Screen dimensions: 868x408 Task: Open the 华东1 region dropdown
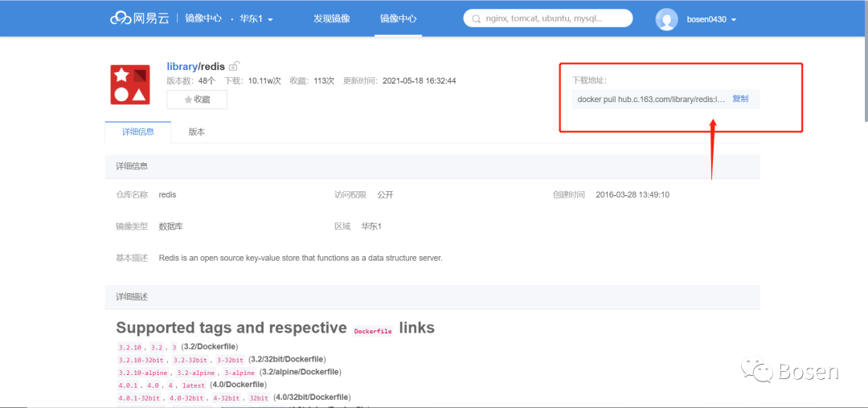click(256, 18)
